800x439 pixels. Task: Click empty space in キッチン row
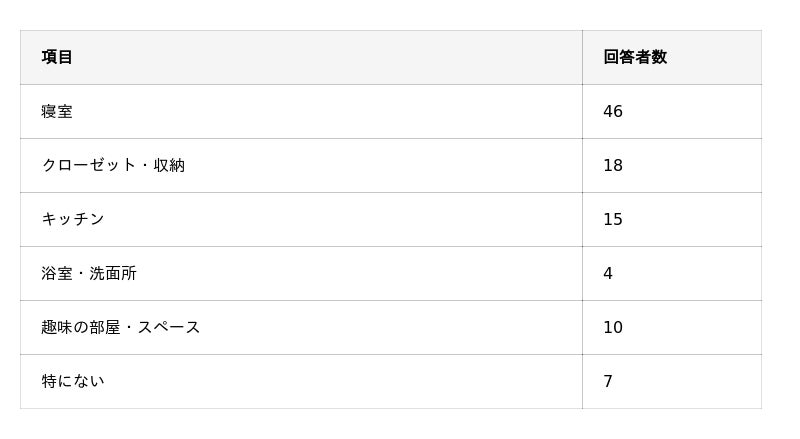tap(342, 220)
